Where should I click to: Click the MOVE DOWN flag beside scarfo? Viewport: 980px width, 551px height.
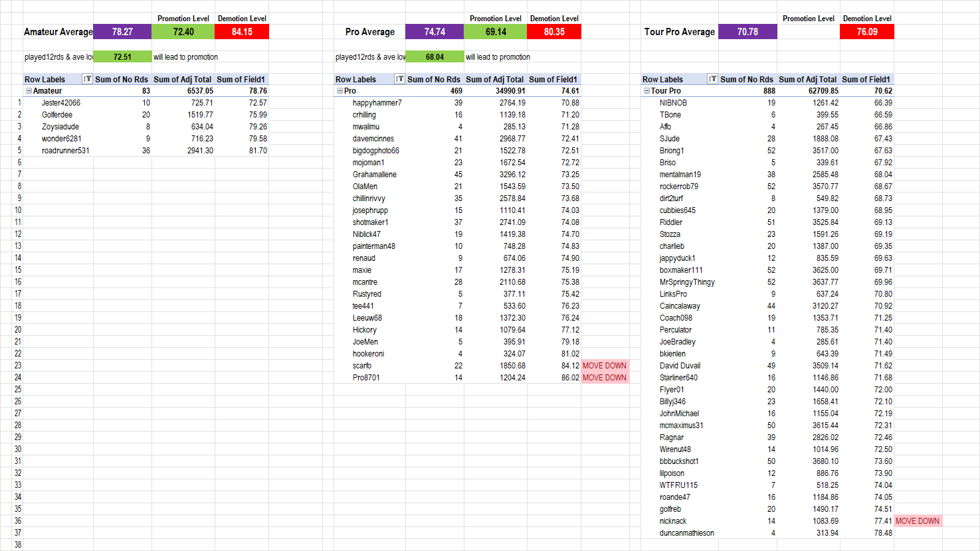[x=605, y=366]
